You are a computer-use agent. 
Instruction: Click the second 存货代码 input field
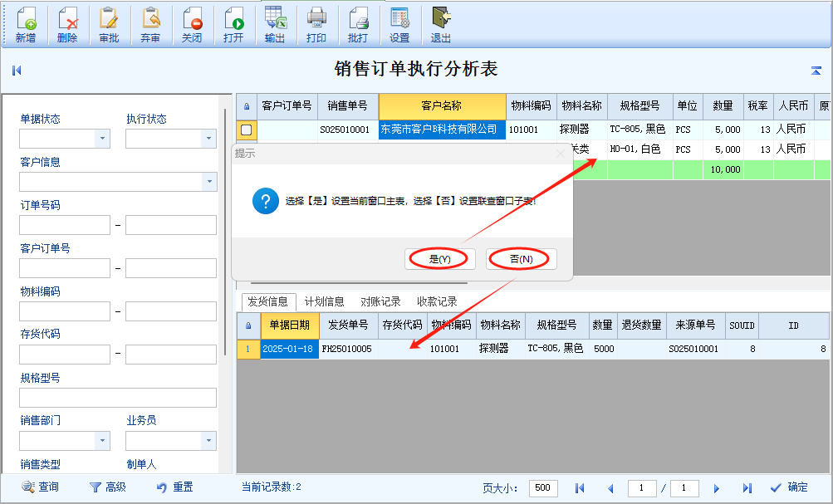click(171, 355)
